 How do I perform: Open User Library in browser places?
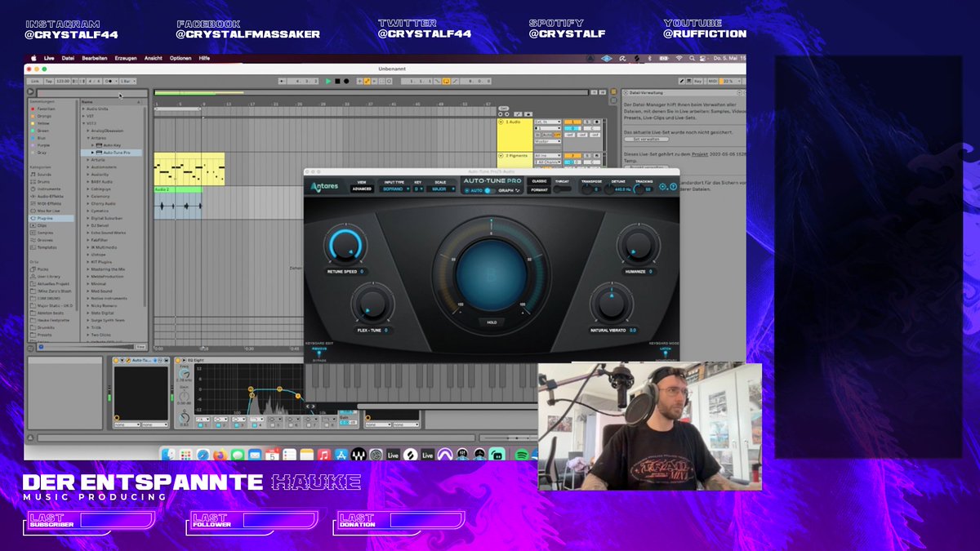point(47,277)
